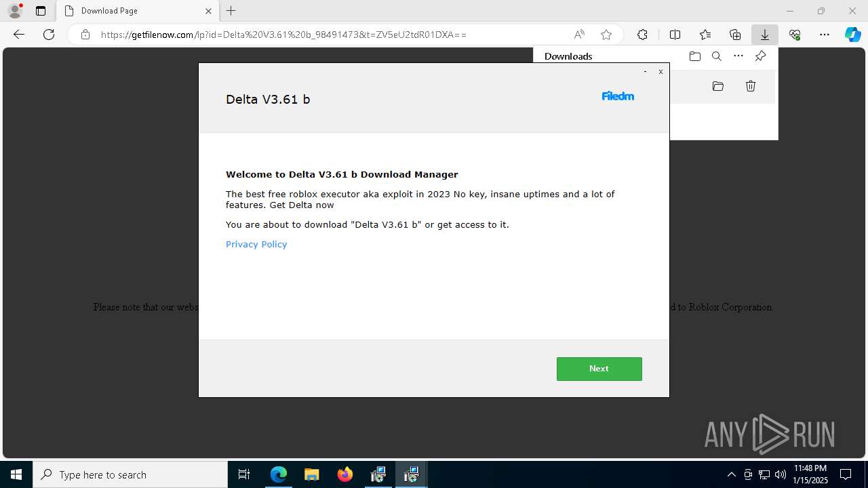Open Windows Start menu
This screenshot has width=868, height=488.
[x=16, y=474]
